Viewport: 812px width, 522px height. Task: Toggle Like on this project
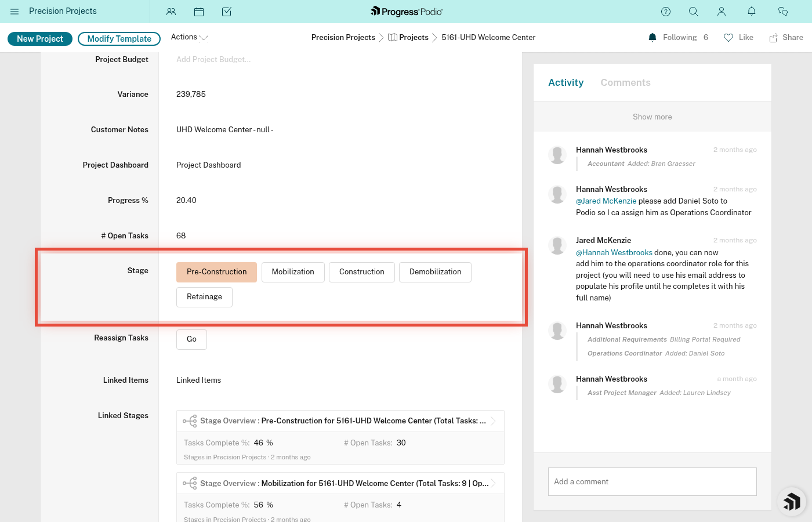point(738,37)
